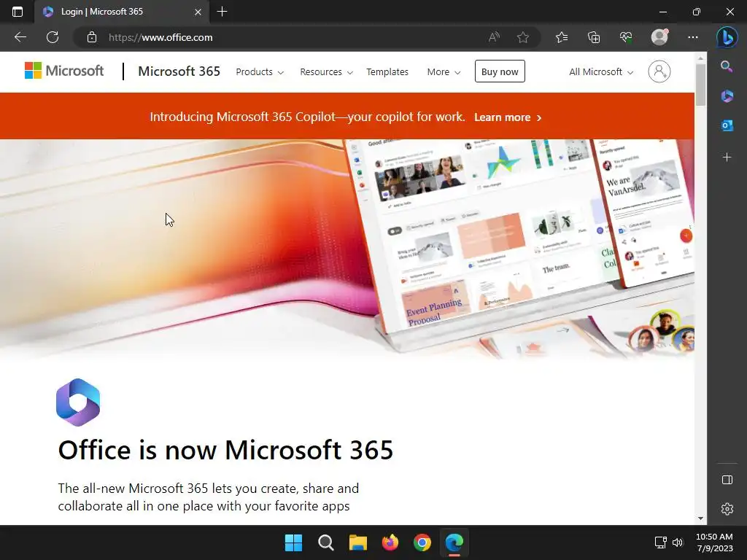Expand the All Microsoft dropdown
This screenshot has width=747, height=560.
(x=601, y=72)
